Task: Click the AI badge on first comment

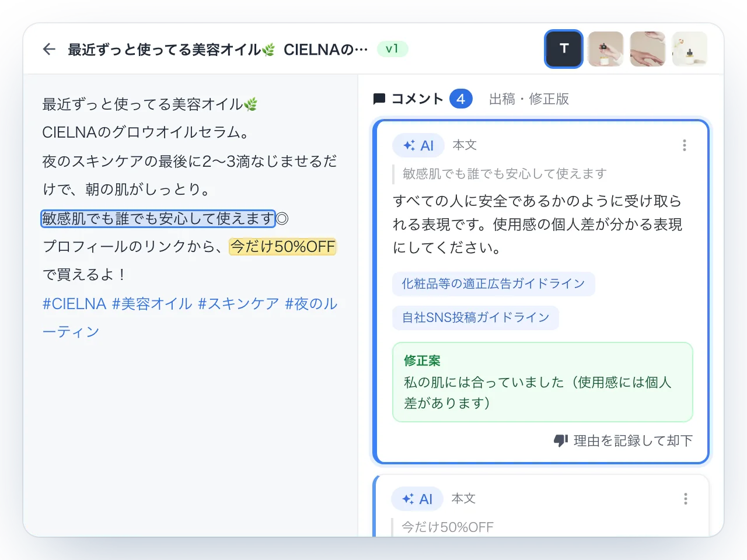Action: click(x=418, y=145)
